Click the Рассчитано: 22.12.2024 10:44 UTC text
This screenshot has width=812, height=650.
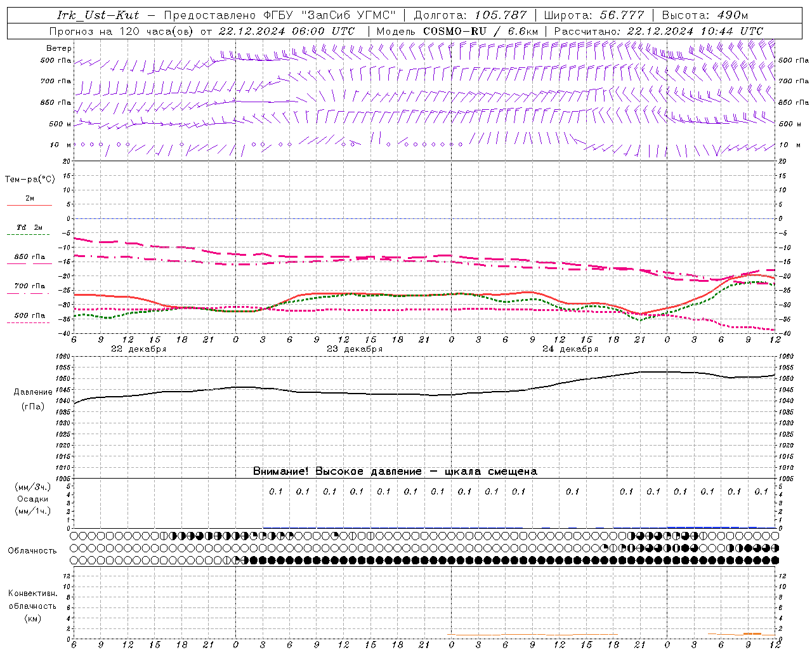658,31
